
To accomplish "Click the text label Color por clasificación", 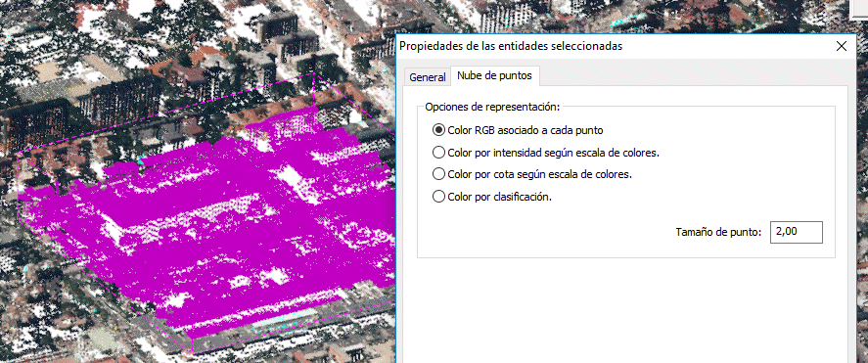I will [500, 197].
